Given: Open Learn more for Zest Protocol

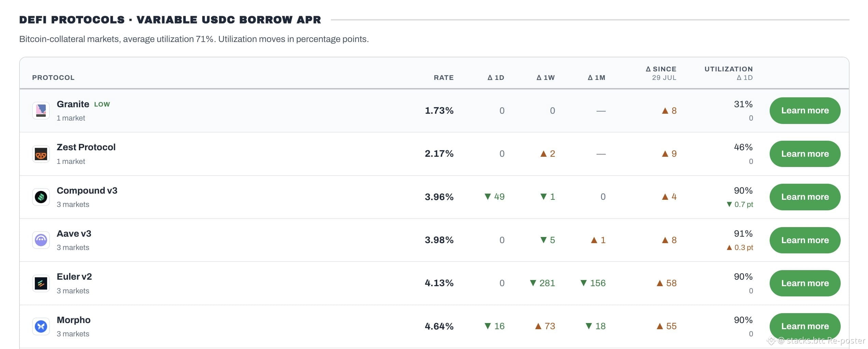Looking at the screenshot, I should coord(805,154).
